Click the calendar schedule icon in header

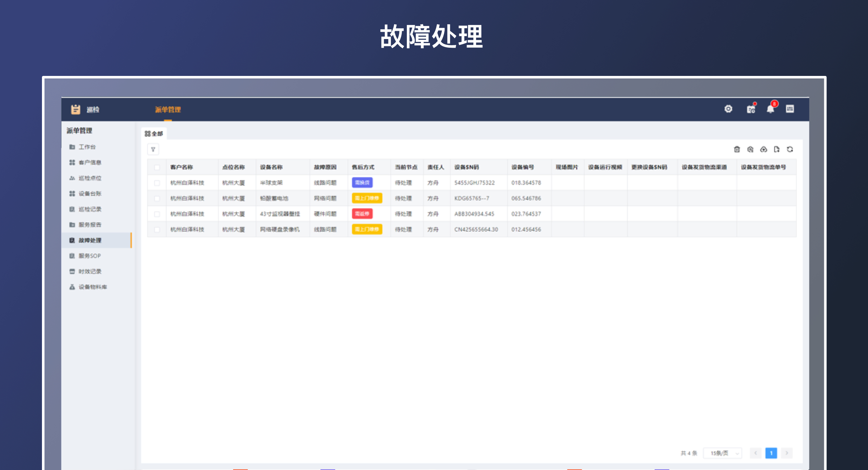(x=751, y=109)
